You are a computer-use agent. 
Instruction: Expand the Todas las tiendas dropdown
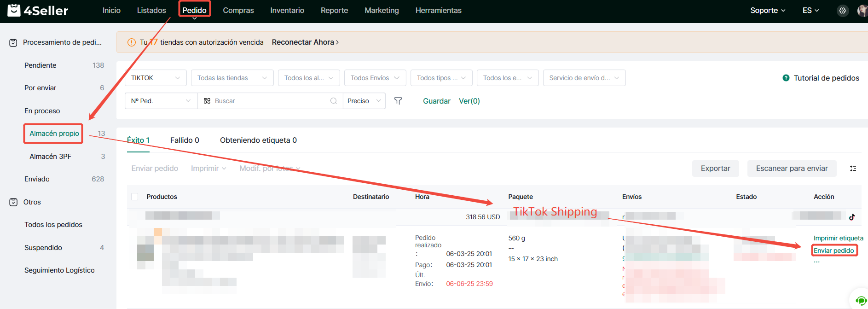232,78
